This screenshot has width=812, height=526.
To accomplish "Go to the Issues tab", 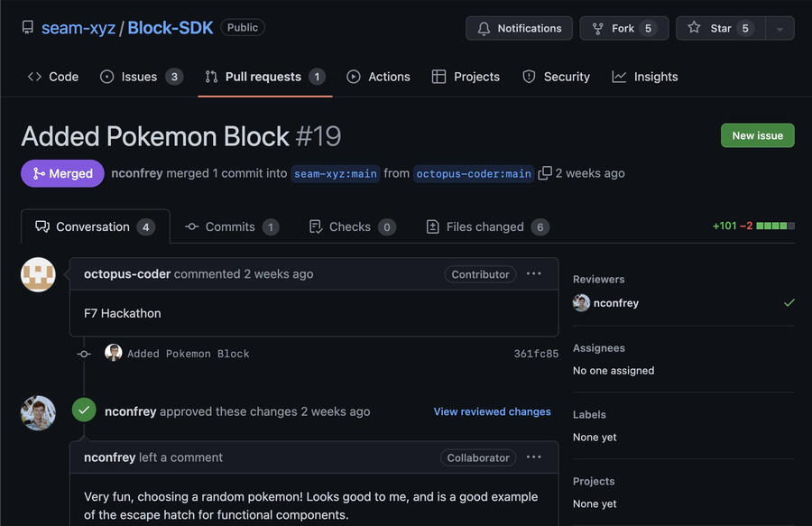I will click(x=141, y=77).
